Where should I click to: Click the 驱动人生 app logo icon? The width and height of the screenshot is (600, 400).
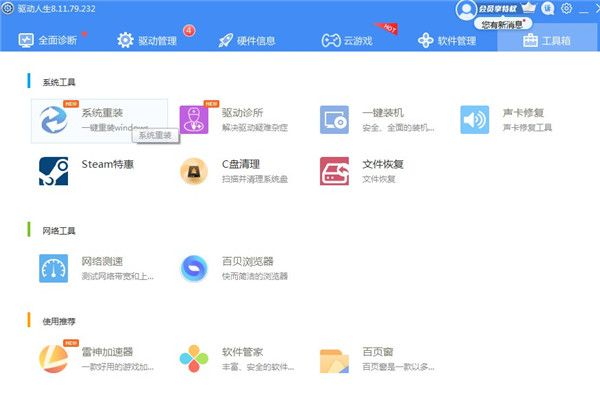8,8
